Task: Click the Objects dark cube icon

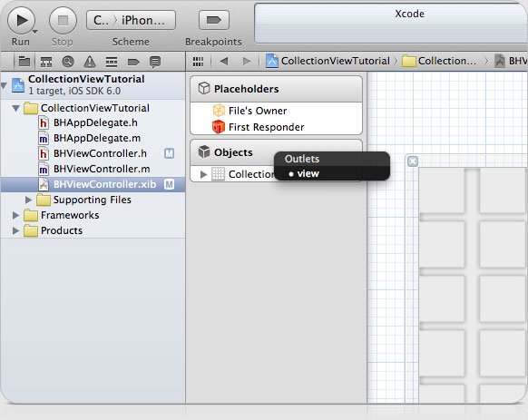Action: 204,151
